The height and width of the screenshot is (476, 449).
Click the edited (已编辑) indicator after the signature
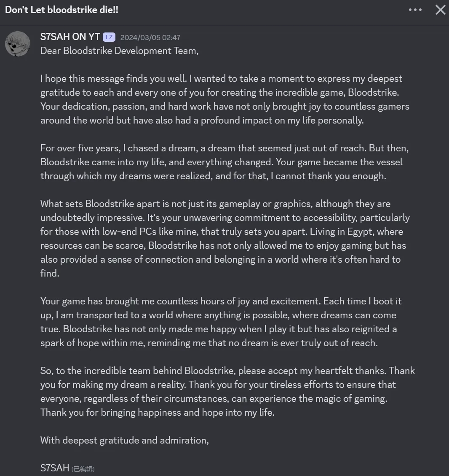83,469
